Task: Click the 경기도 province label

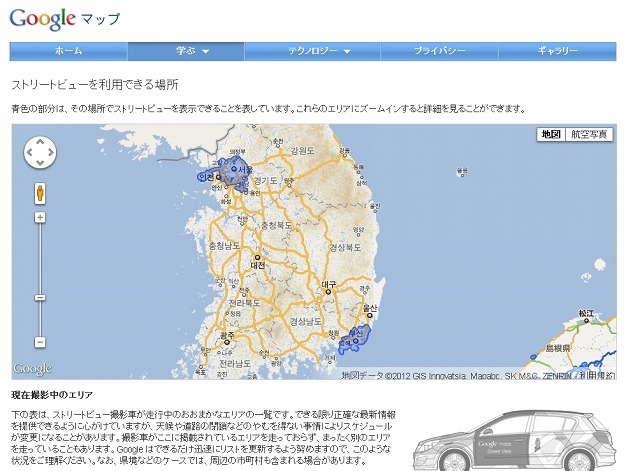Action: [x=265, y=180]
